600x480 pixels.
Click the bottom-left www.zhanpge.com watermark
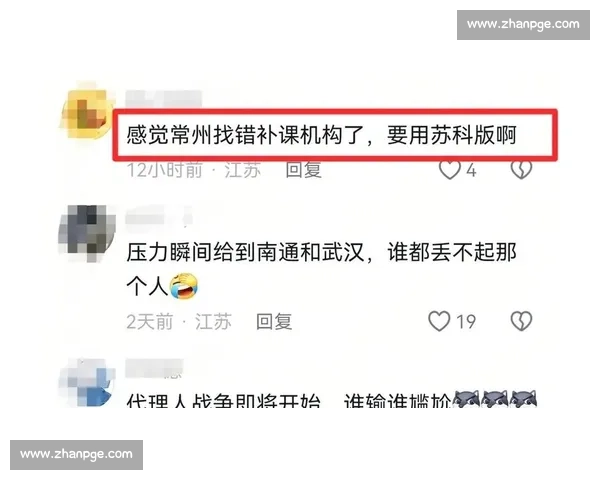76,455
